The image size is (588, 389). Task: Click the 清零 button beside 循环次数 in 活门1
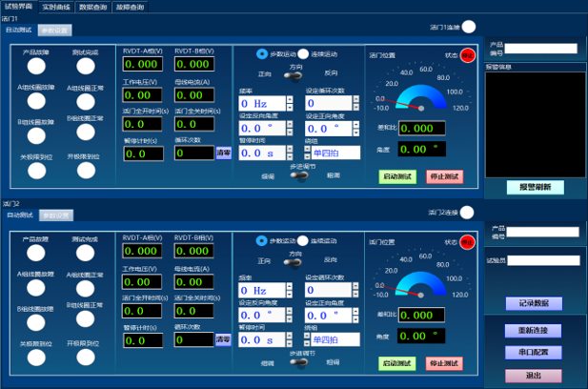pyautogui.click(x=224, y=153)
